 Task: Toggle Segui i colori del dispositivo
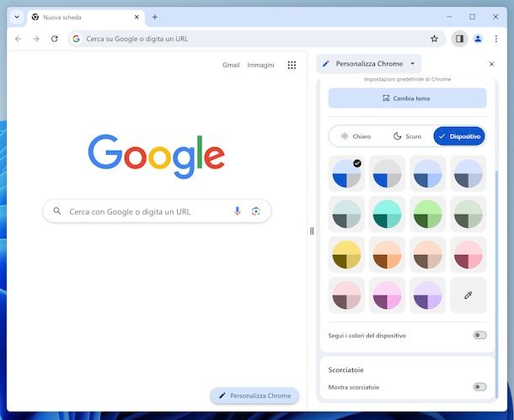(x=479, y=335)
